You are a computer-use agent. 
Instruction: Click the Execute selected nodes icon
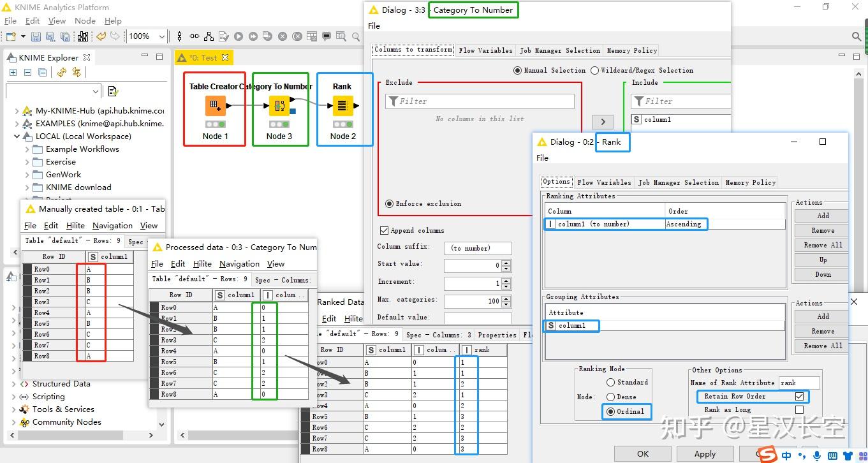tap(239, 37)
